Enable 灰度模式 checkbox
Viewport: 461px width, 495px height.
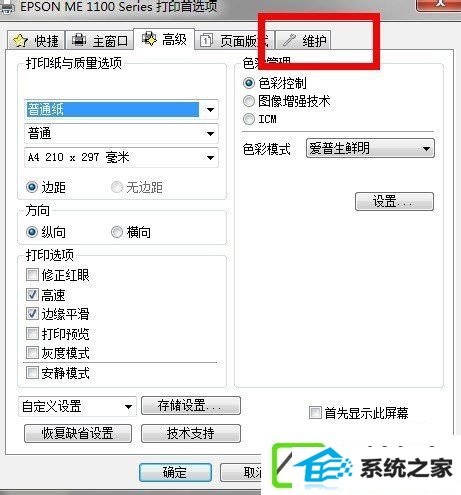click(32, 352)
